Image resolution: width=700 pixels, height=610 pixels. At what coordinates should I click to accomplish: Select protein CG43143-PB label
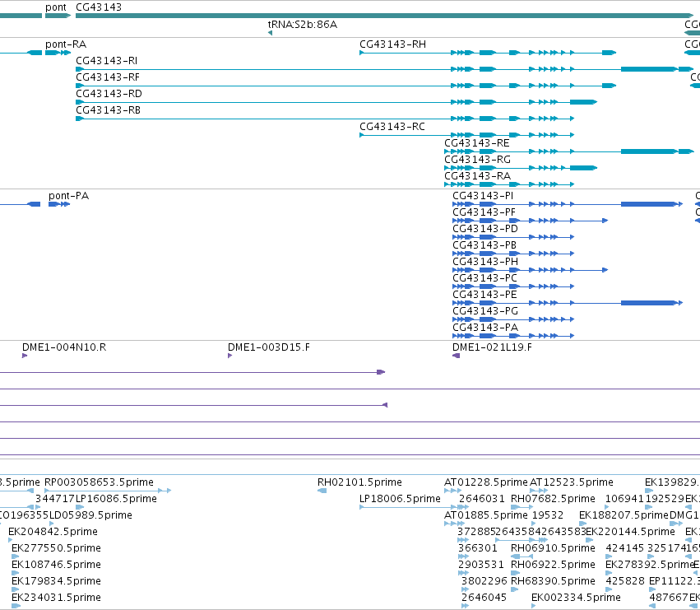pos(484,245)
